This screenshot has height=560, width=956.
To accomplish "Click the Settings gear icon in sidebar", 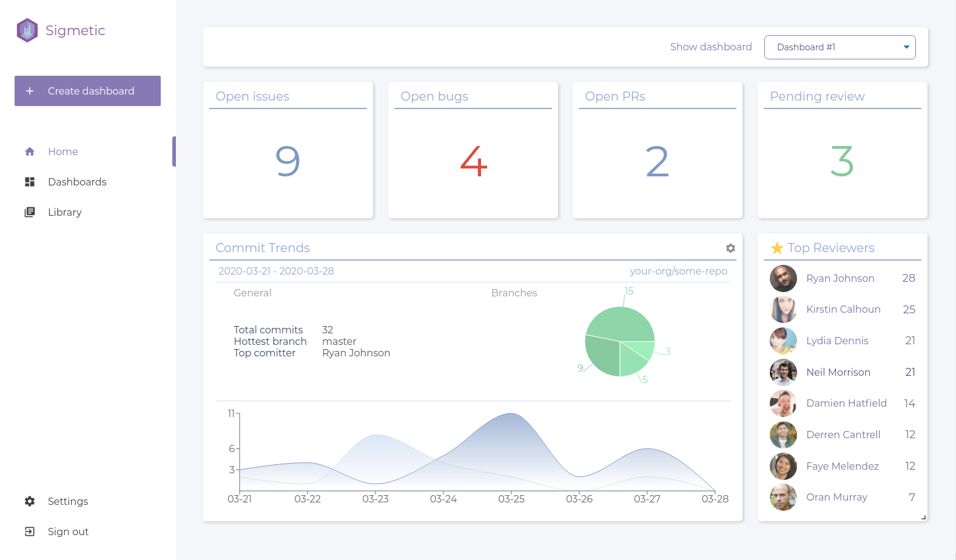I will click(30, 501).
